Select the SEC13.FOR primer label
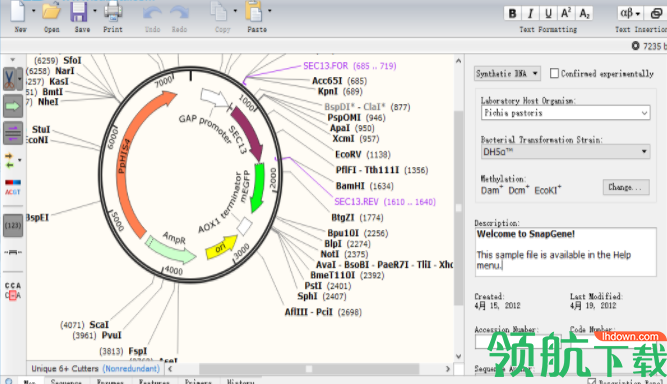 click(x=350, y=66)
